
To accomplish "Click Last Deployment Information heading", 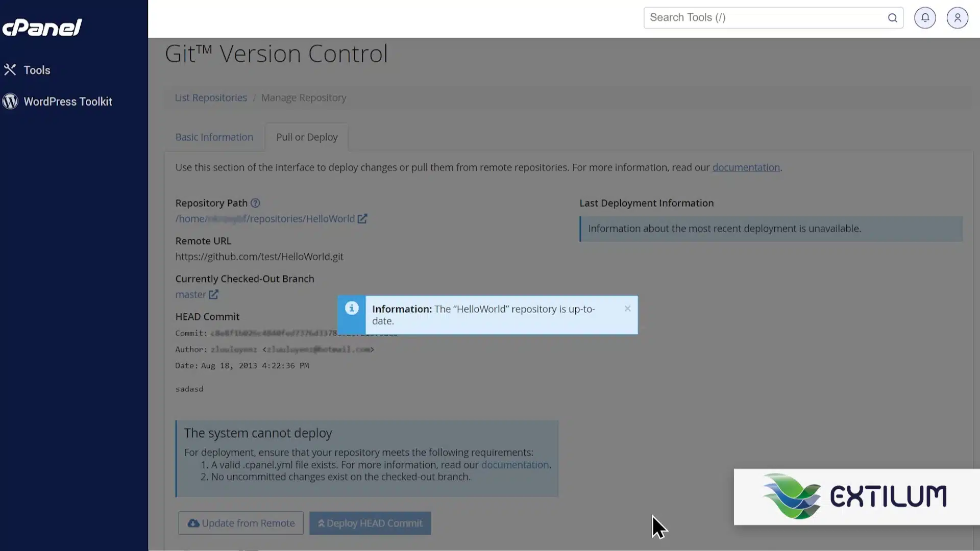I will coord(646,203).
